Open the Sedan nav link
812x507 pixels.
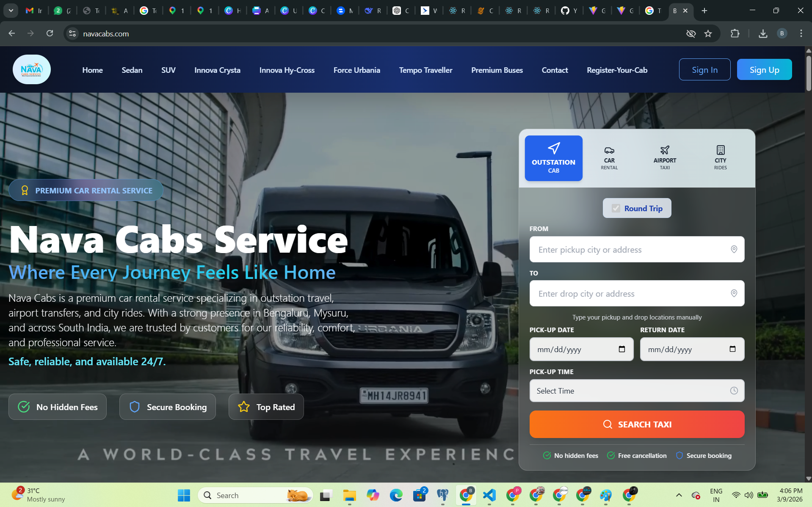point(132,70)
